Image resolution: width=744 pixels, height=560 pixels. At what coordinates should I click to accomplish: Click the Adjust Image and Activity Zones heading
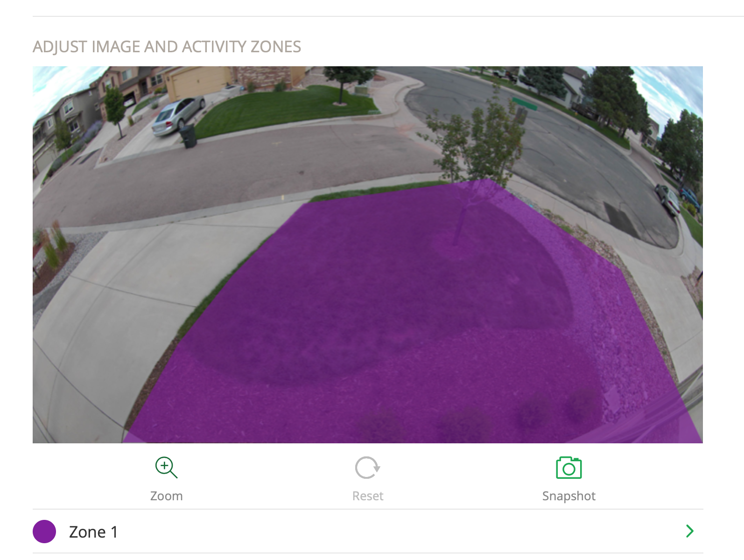pos(167,47)
